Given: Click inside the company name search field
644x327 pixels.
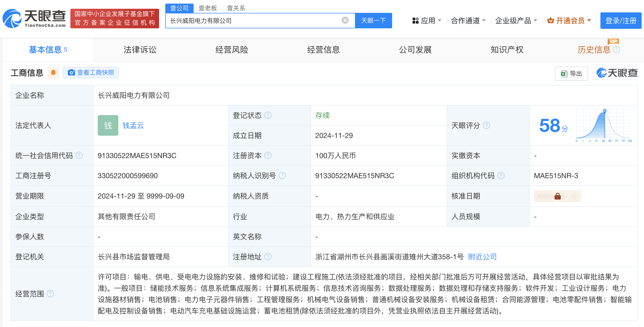Looking at the screenshot, I should click(x=255, y=20).
